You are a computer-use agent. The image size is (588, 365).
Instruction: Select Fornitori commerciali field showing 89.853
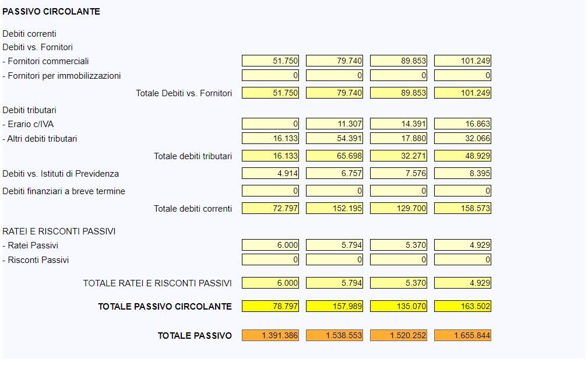pos(399,61)
